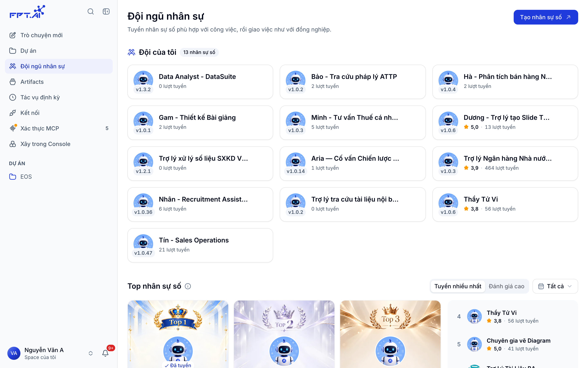Open notifications bell with 9+ badge

tap(105, 353)
